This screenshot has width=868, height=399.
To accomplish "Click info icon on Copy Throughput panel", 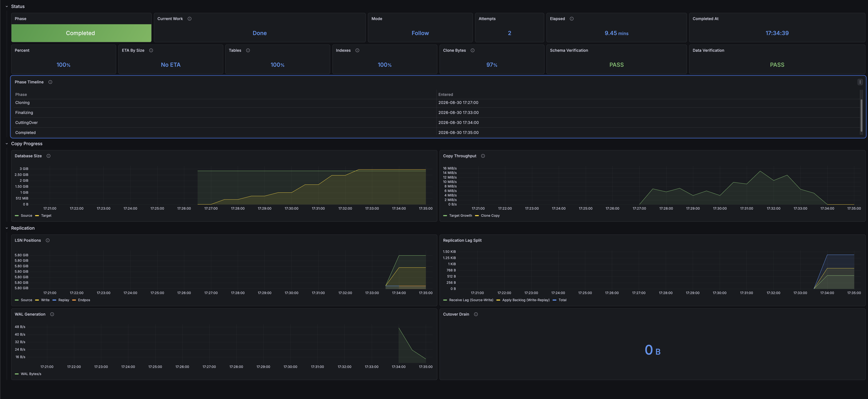I will pyautogui.click(x=483, y=156).
